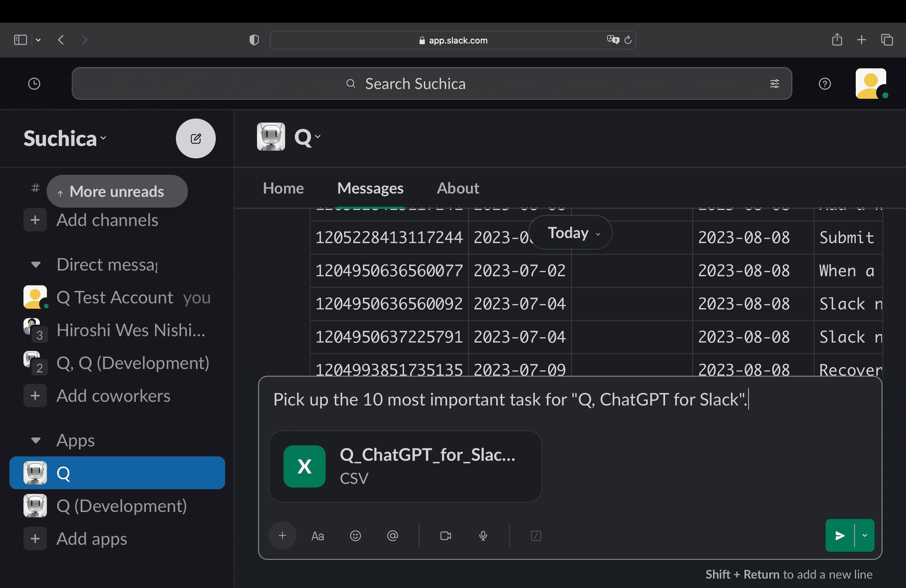The image size is (906, 588).
Task: Open the user profile avatar menu
Action: click(871, 84)
